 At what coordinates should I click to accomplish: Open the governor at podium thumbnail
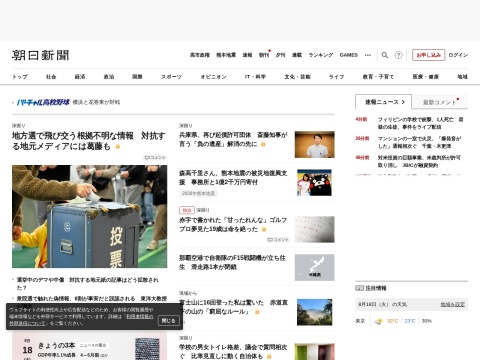(x=314, y=144)
